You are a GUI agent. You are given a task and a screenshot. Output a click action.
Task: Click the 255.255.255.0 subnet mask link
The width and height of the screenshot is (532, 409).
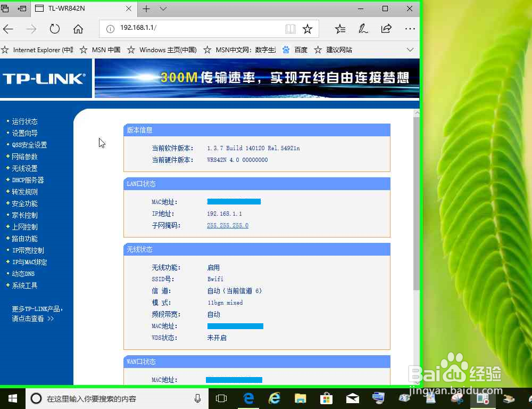[x=228, y=225]
